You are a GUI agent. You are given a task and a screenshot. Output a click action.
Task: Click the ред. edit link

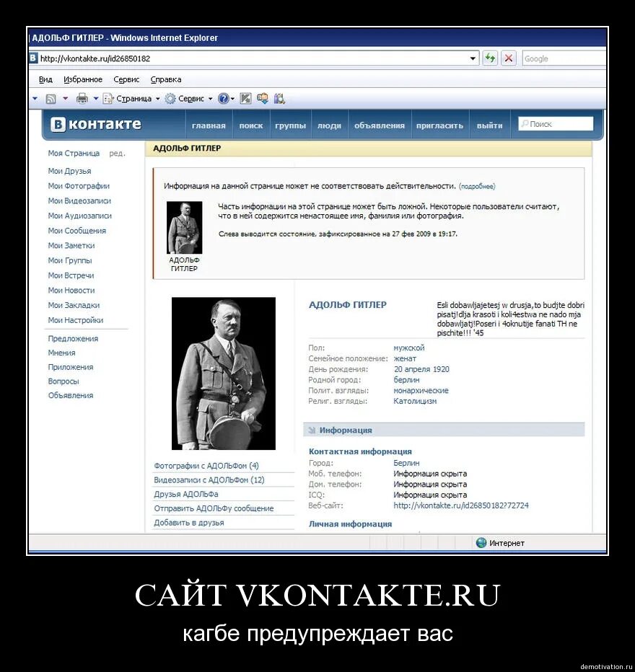pyautogui.click(x=117, y=153)
